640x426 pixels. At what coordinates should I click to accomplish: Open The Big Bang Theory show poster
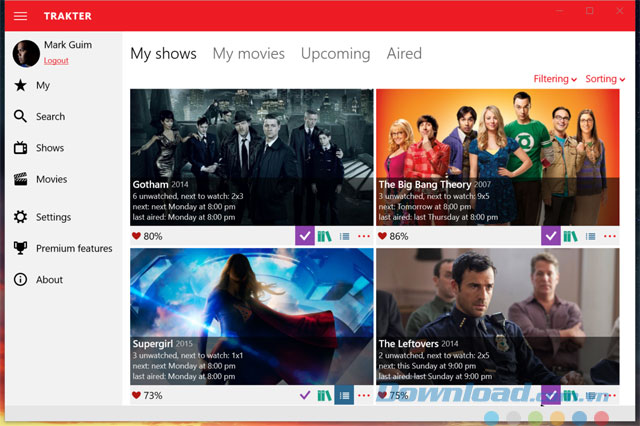click(498, 157)
